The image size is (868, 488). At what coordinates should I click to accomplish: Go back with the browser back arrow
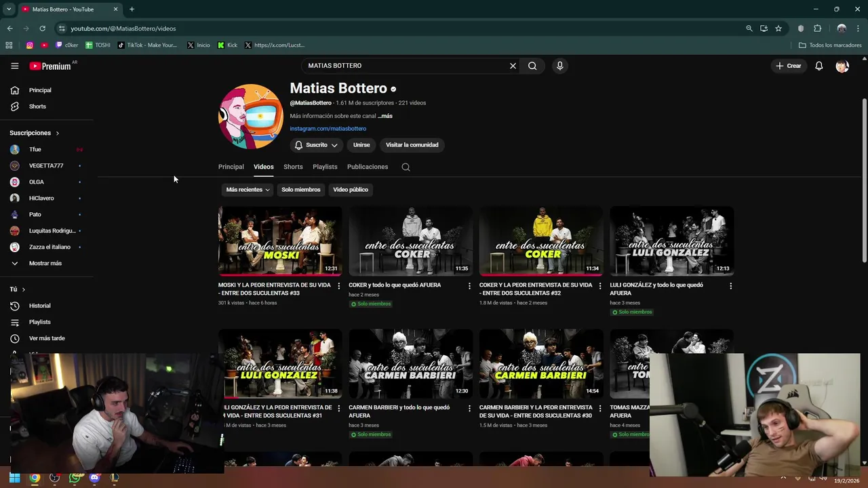point(9,28)
